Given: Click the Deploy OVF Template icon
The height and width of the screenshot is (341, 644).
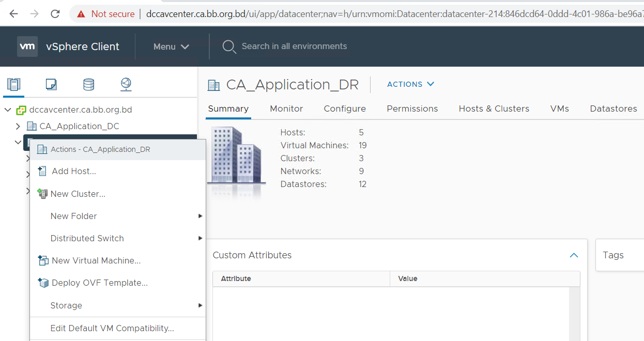Looking at the screenshot, I should coord(43,283).
